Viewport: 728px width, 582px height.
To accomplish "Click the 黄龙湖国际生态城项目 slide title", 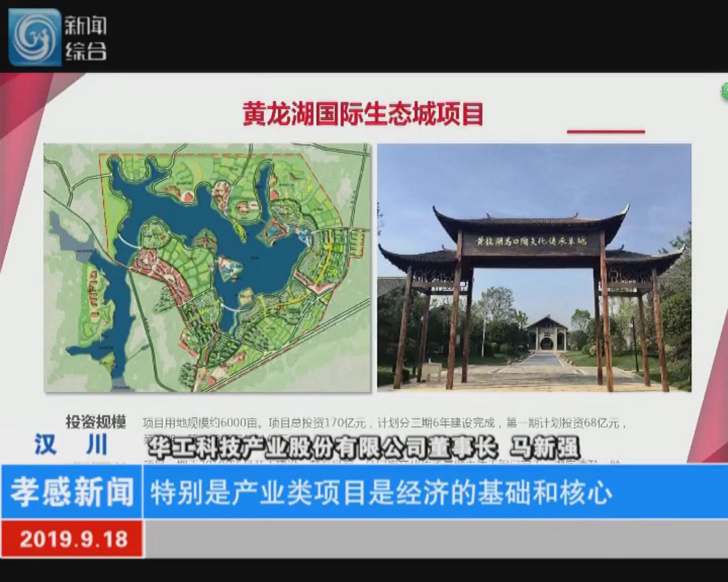I will click(x=362, y=114).
